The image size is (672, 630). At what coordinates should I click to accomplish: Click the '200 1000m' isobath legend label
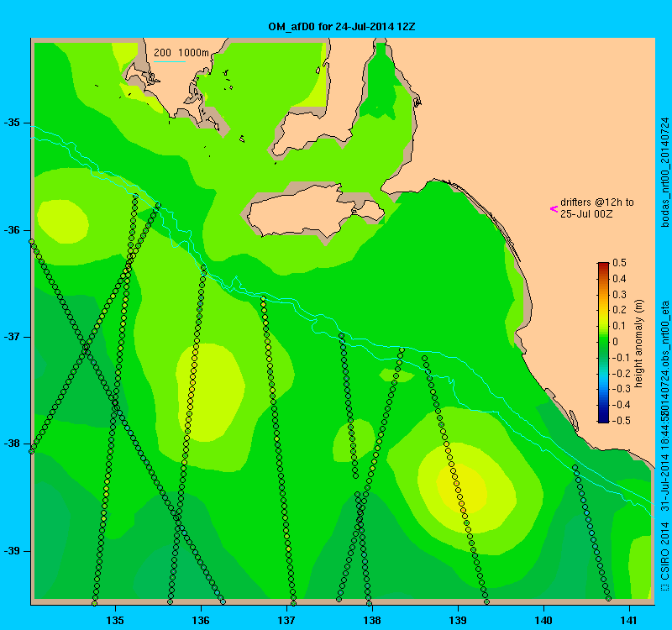pyautogui.click(x=181, y=53)
